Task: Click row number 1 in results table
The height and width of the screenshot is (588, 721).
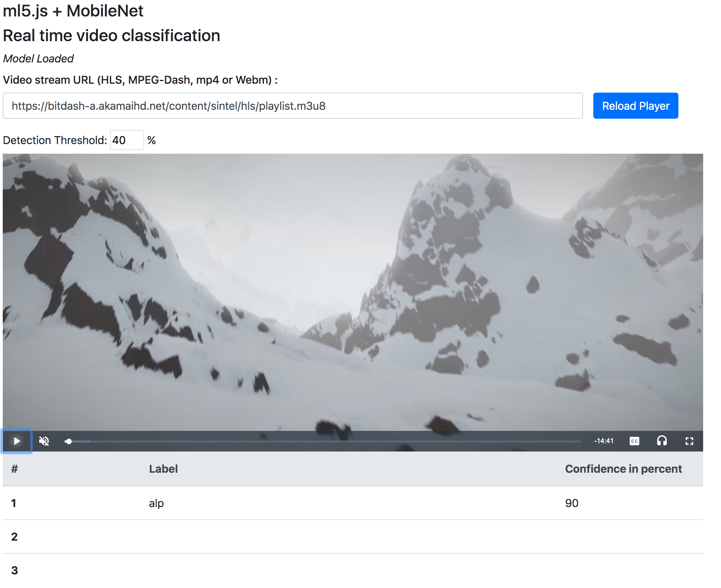Action: point(14,503)
